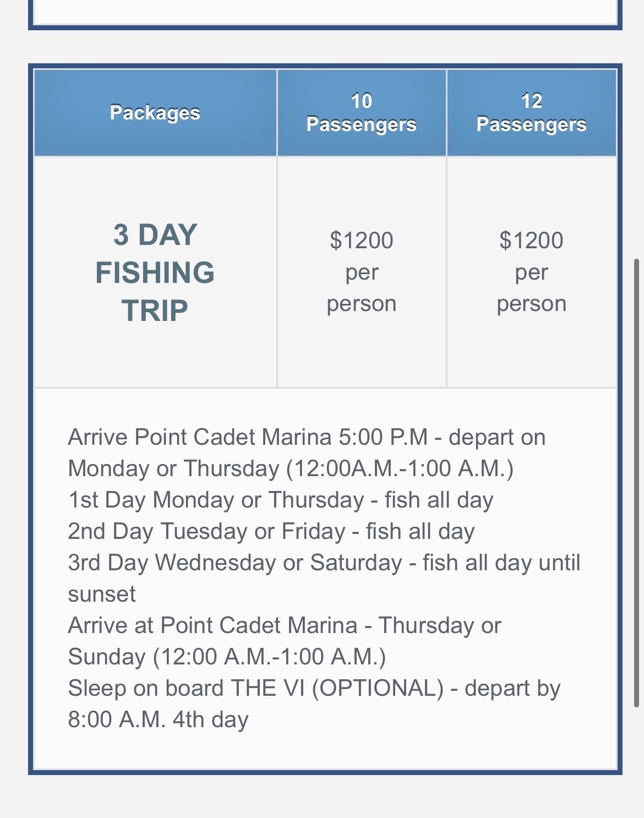Click 'Sleep on board THE VI (OPTIONAL)' line

coord(314,688)
